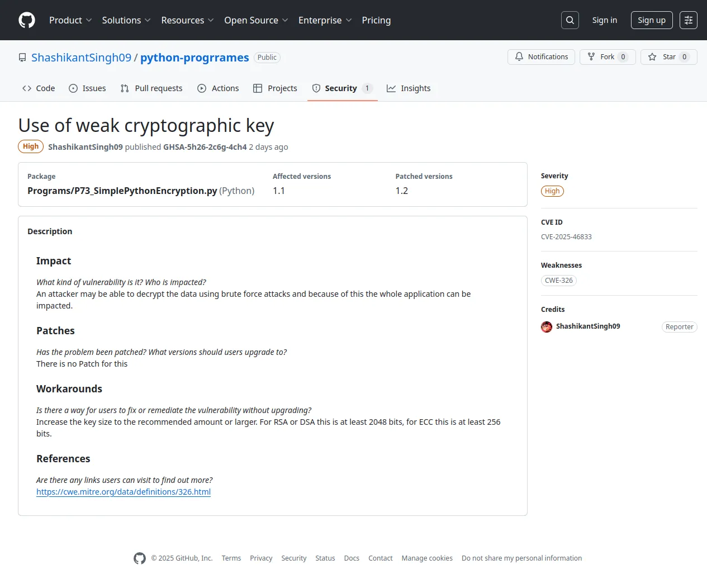Click the Notifications bell button
The width and height of the screenshot is (707, 588).
click(x=541, y=57)
